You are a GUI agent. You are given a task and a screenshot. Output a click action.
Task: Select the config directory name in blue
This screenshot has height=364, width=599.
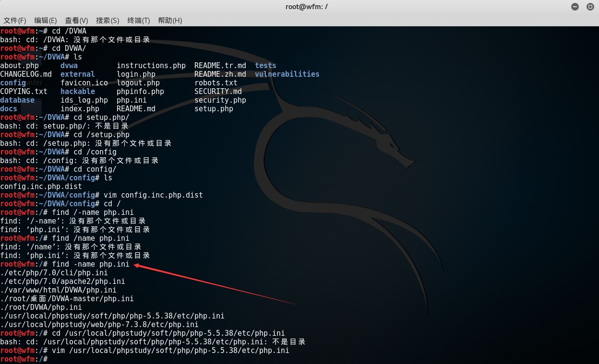pyautogui.click(x=12, y=82)
